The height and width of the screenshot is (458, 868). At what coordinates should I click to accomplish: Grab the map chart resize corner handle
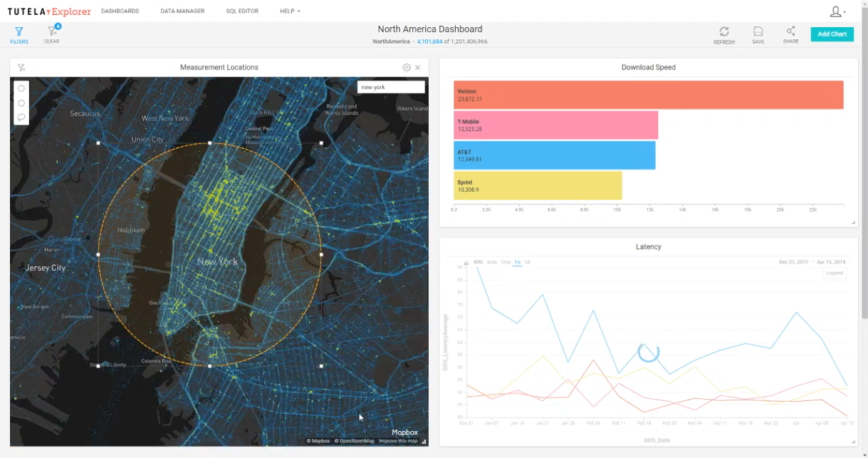[x=424, y=442]
